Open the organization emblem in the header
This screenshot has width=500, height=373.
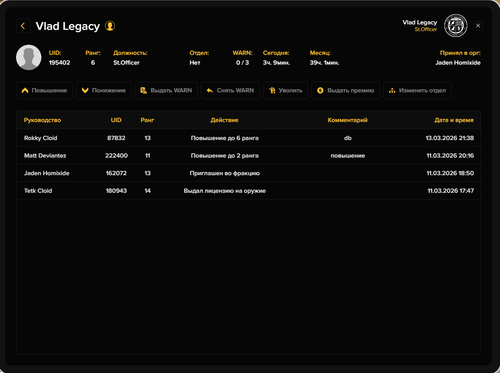pos(455,26)
